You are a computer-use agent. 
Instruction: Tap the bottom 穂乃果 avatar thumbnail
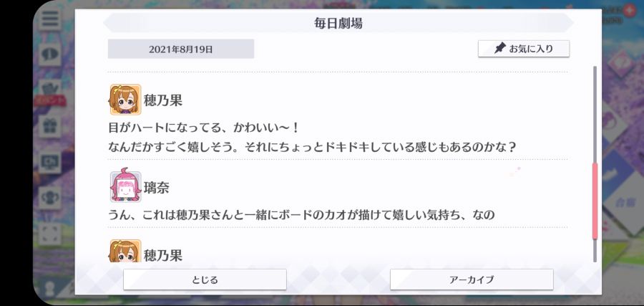(125, 251)
